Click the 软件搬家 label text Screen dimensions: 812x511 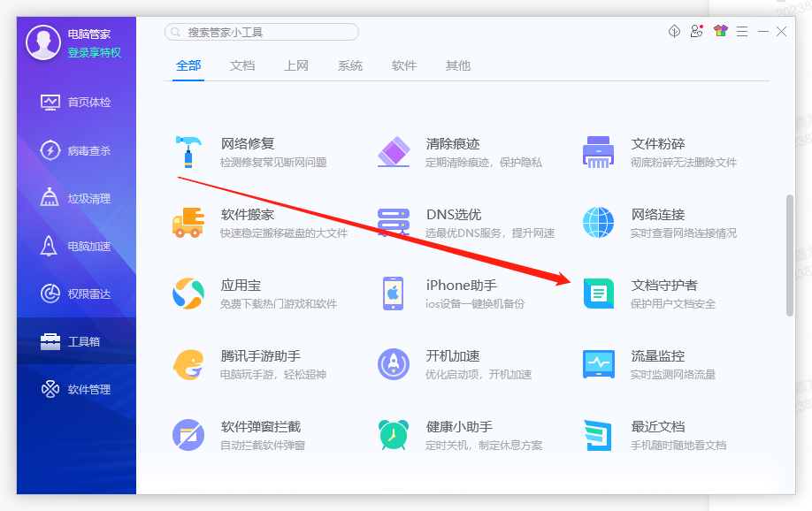pyautogui.click(x=248, y=214)
